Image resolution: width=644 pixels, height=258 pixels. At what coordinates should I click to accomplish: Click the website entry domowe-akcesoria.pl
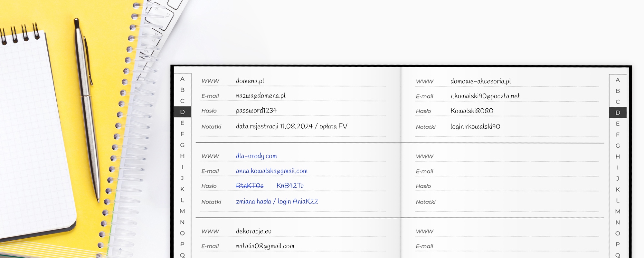point(480,81)
